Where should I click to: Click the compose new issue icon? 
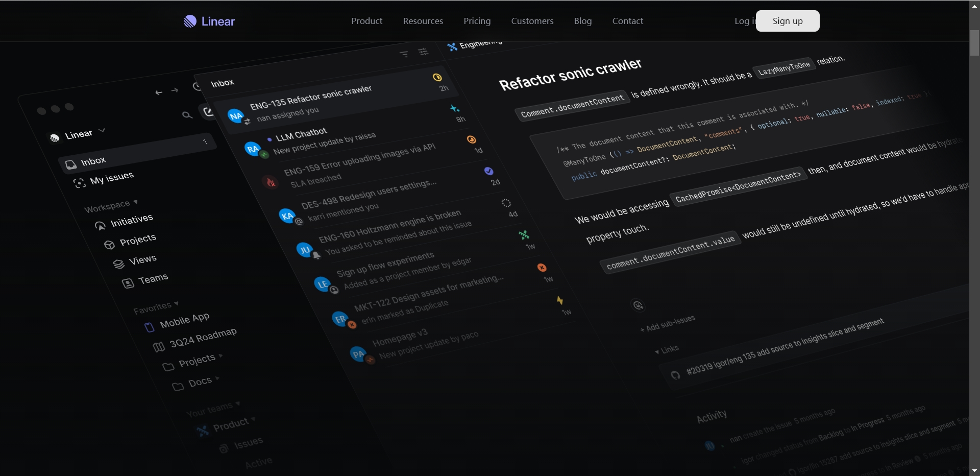208,111
